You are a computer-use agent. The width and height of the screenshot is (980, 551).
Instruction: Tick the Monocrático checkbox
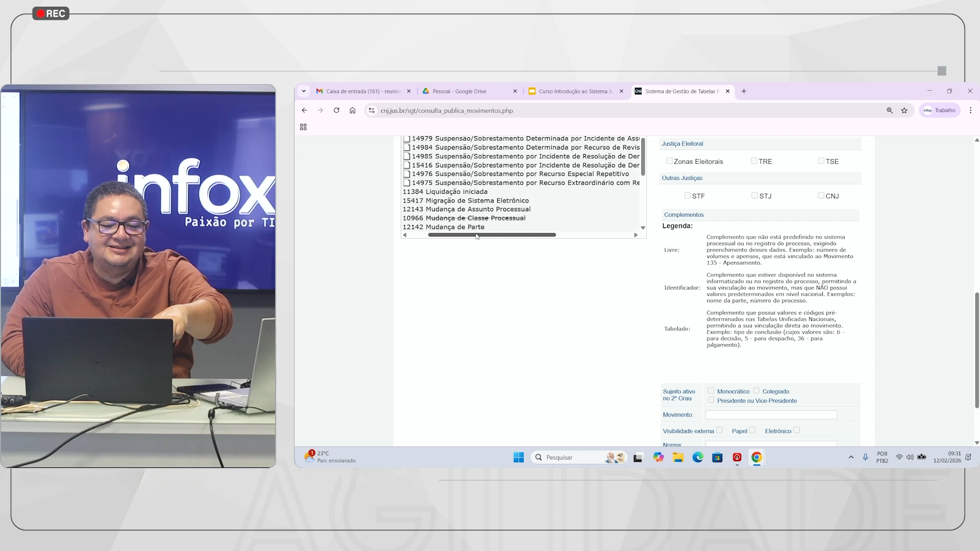[711, 391]
